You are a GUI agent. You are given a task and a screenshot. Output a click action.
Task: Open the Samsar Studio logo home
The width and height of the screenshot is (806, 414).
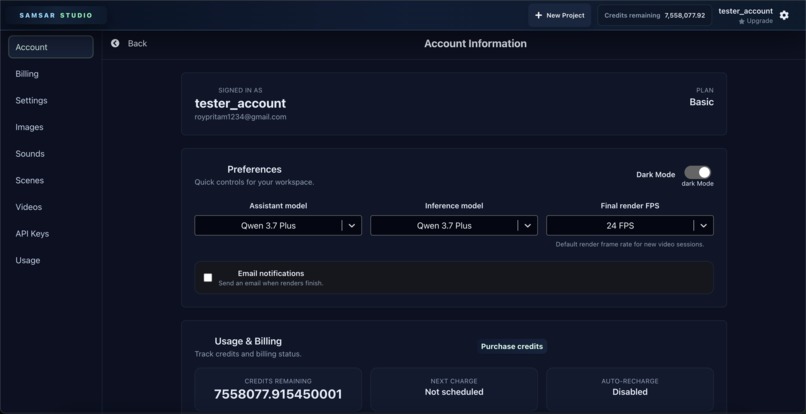coord(56,15)
